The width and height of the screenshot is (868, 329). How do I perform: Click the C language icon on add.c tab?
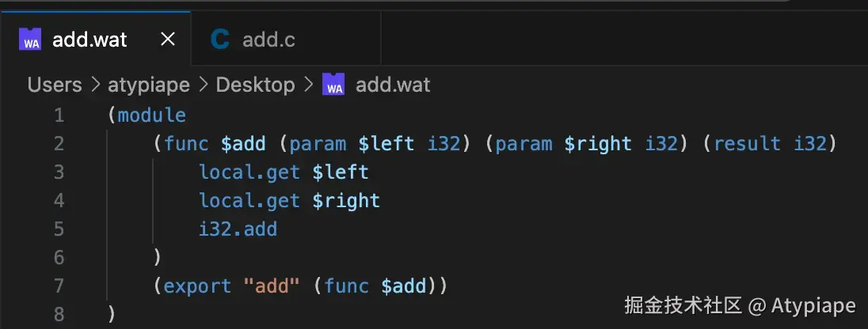[x=221, y=39]
